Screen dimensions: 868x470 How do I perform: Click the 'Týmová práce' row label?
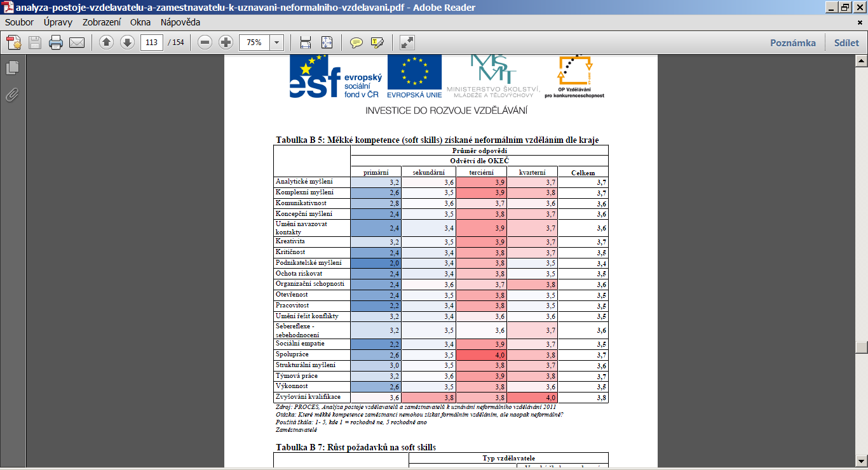click(x=297, y=376)
